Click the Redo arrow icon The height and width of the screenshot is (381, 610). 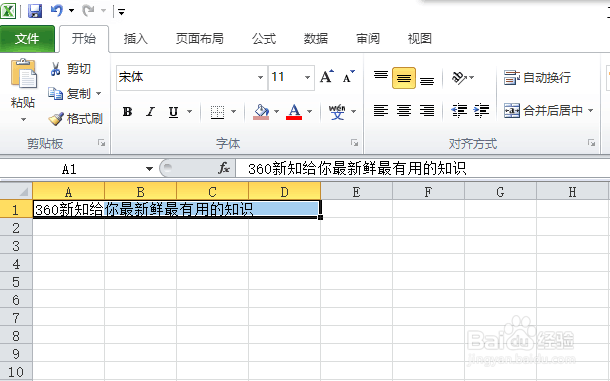(88, 11)
